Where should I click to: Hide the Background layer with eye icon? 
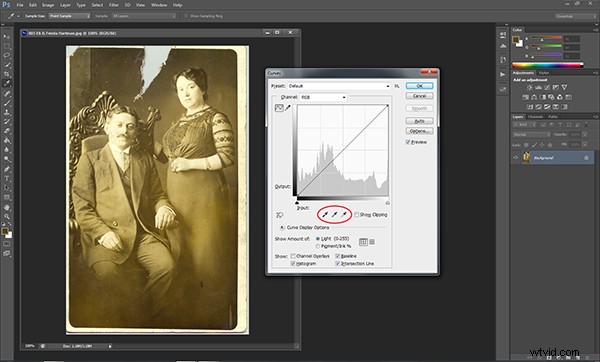(516, 158)
